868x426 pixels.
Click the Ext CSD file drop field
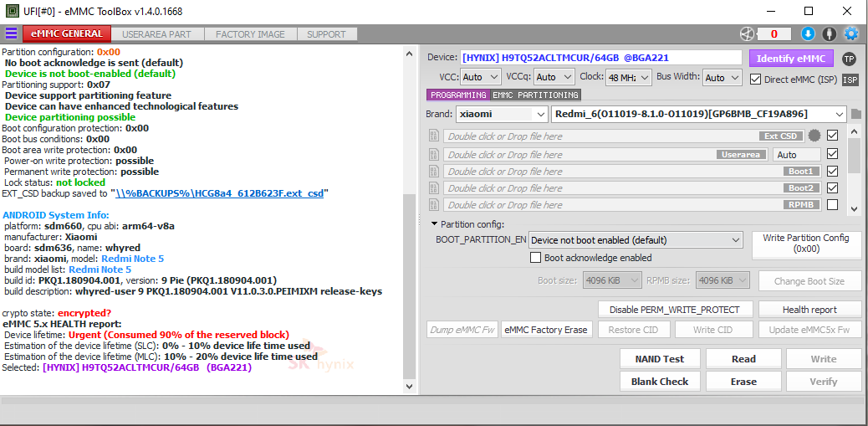click(x=624, y=136)
